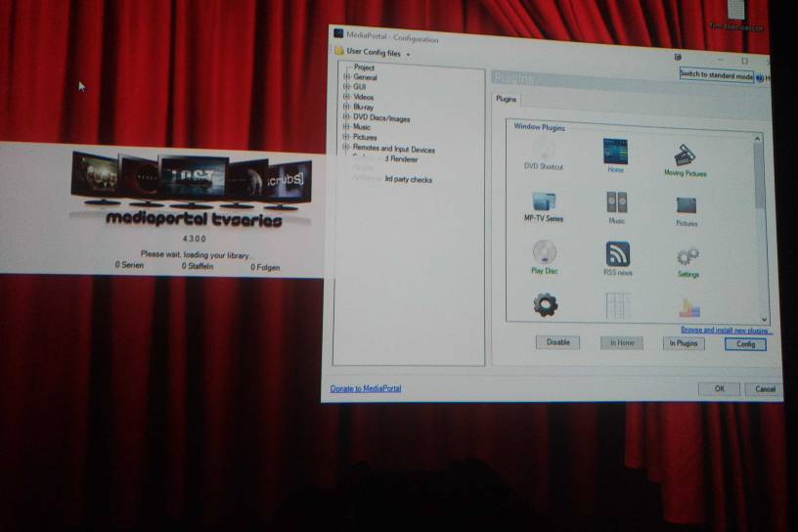Viewport: 798px width, 532px height.
Task: Expand the Videos tree node
Action: pyautogui.click(x=346, y=96)
